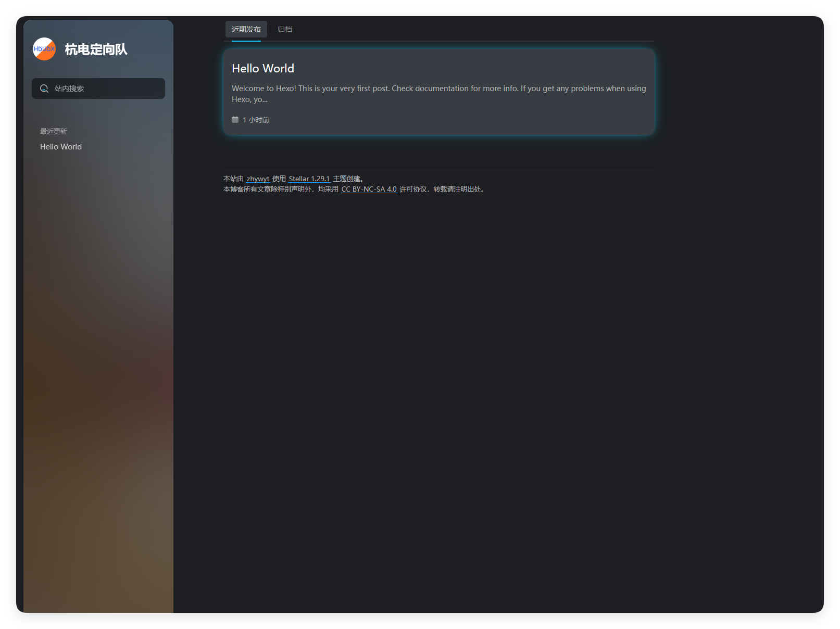Open Hello World from the sidebar recent list
Viewport: 840px width, 629px height.
coord(61,147)
